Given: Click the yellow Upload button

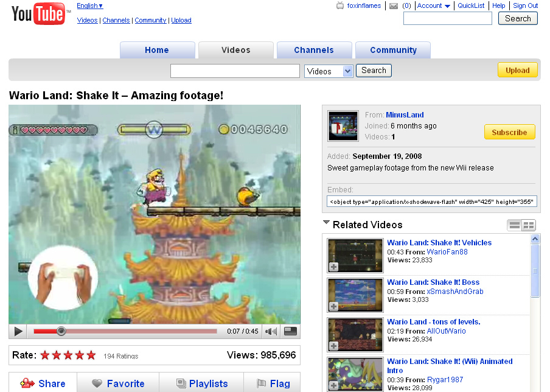Looking at the screenshot, I should click(517, 70).
